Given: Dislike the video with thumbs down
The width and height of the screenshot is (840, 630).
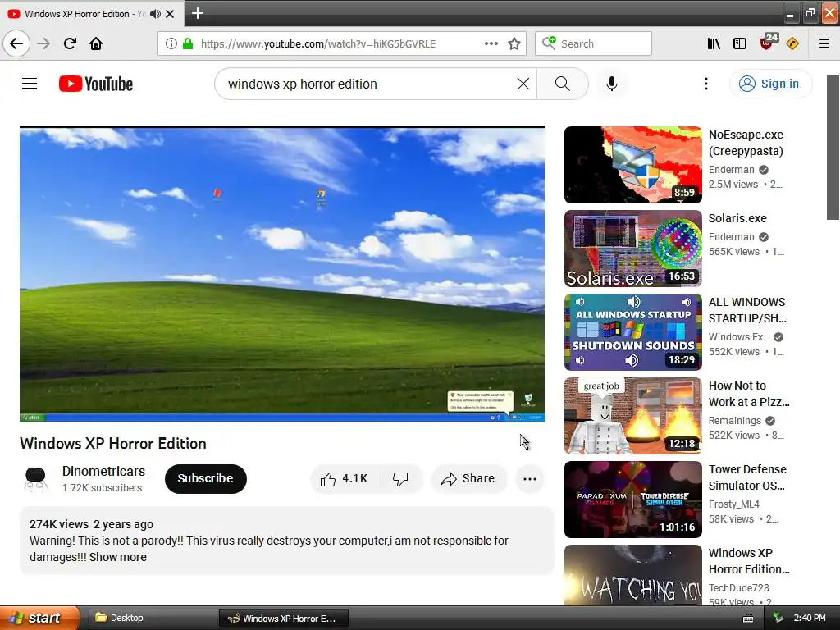Looking at the screenshot, I should pos(400,478).
